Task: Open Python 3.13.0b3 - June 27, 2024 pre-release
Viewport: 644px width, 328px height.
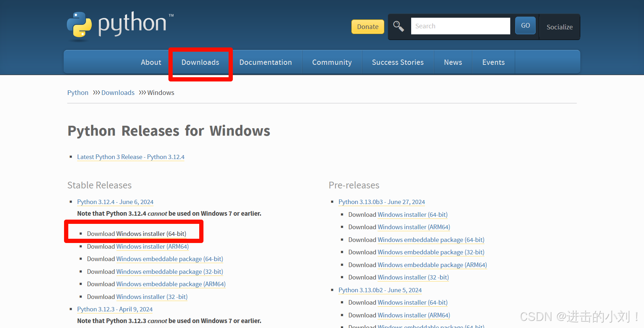Action: 382,202
